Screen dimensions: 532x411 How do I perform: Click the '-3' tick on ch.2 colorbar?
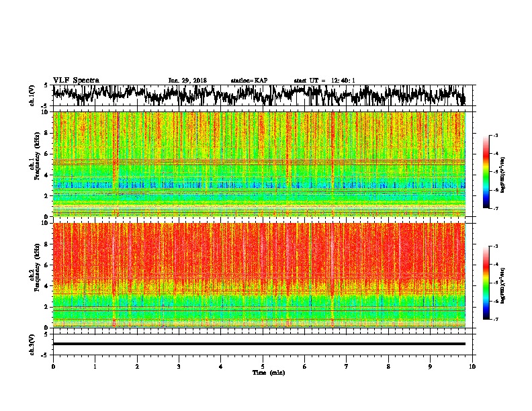[495, 246]
